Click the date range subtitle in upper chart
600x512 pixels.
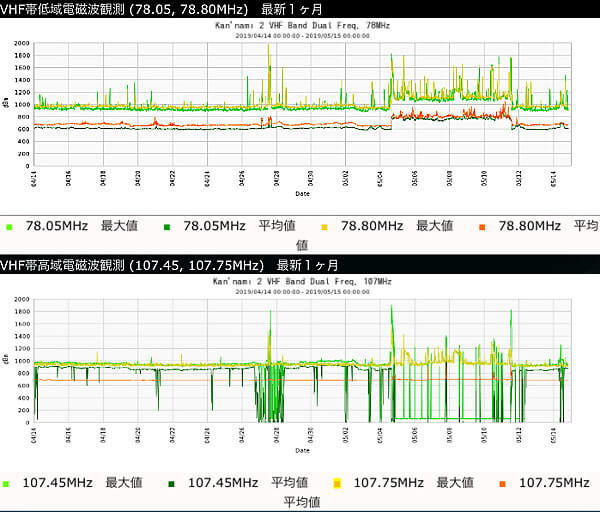tap(303, 35)
